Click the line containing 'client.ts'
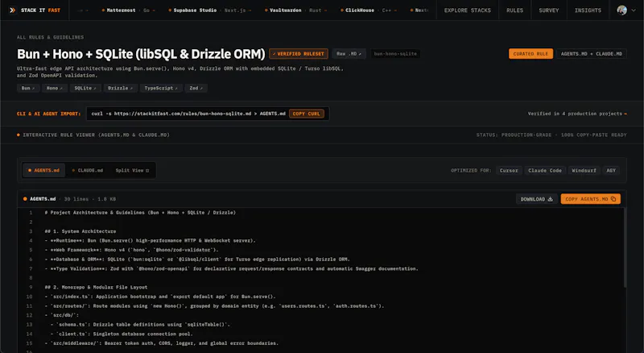The height and width of the screenshot is (353, 644). click(x=122, y=334)
